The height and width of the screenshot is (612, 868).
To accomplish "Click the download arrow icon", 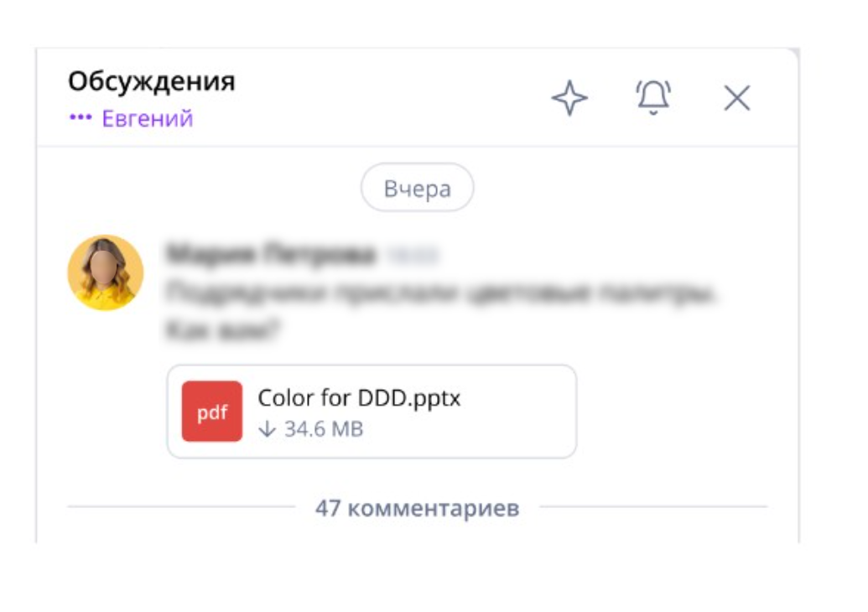I will coord(267,430).
